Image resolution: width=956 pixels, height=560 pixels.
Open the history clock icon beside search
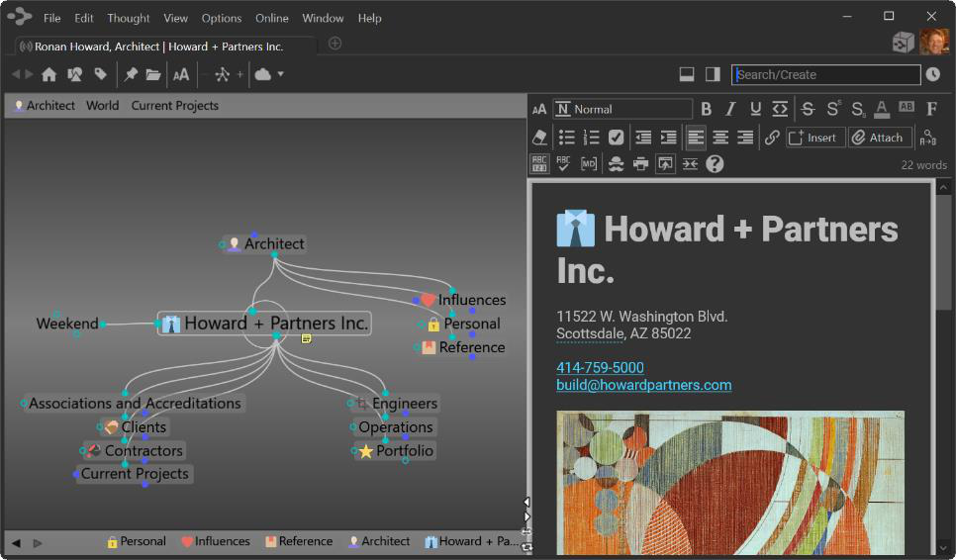(933, 75)
